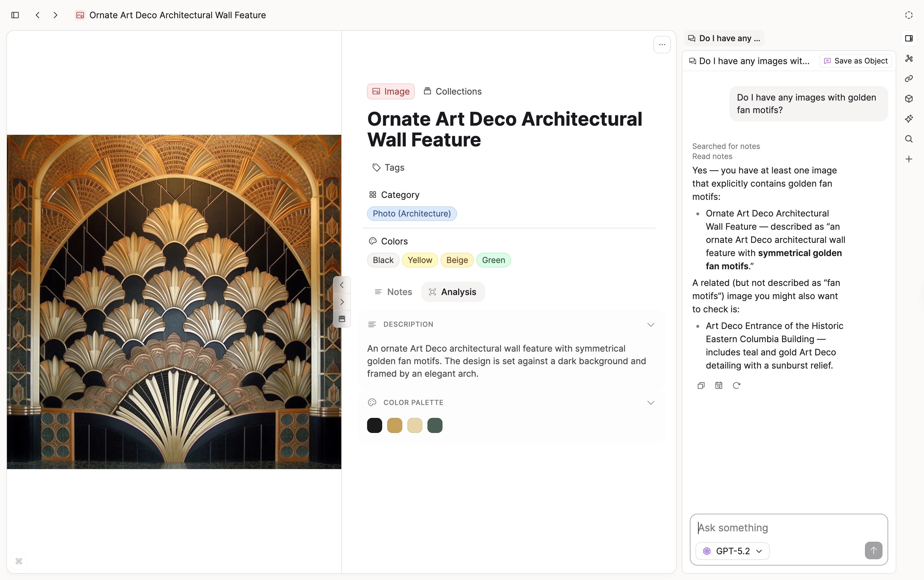Collapse the Description section
The image size is (924, 580).
click(650, 325)
